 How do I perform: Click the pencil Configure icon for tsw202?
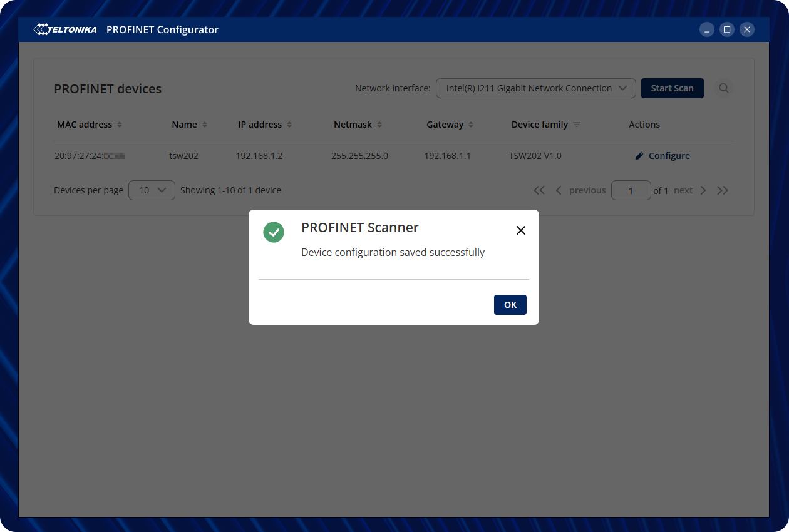coord(639,156)
